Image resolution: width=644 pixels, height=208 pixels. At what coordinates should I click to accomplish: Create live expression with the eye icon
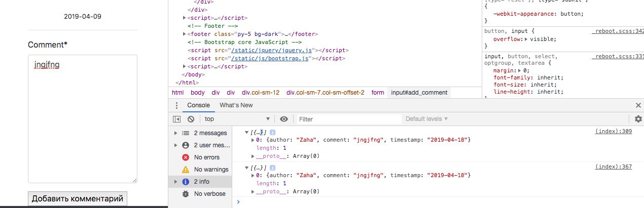[284, 119]
